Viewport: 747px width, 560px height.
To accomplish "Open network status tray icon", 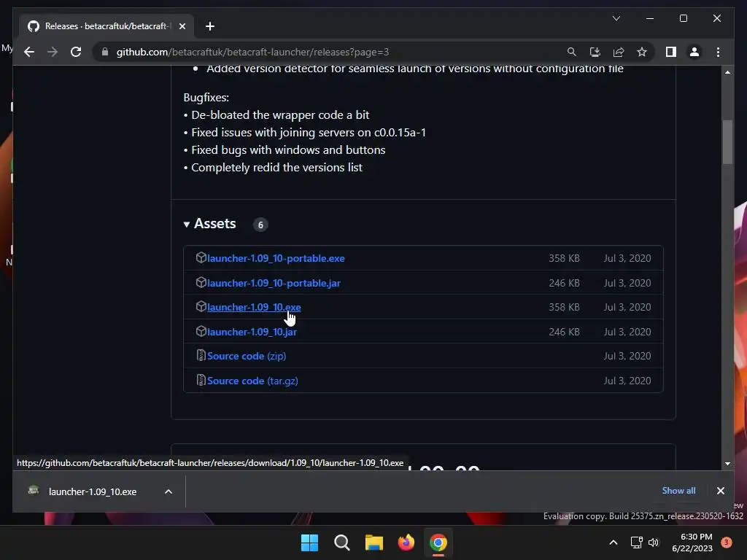I will point(636,542).
